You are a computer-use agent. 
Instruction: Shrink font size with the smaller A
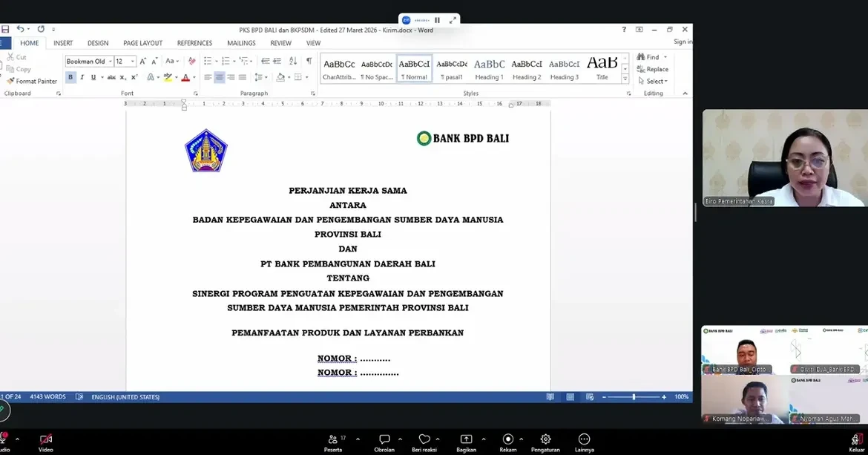[x=154, y=62]
